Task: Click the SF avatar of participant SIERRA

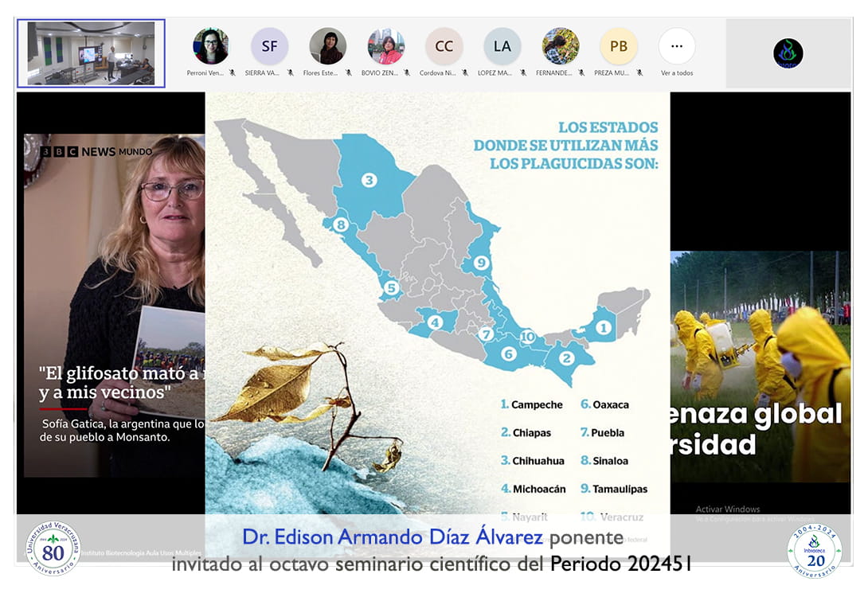Action: (269, 46)
